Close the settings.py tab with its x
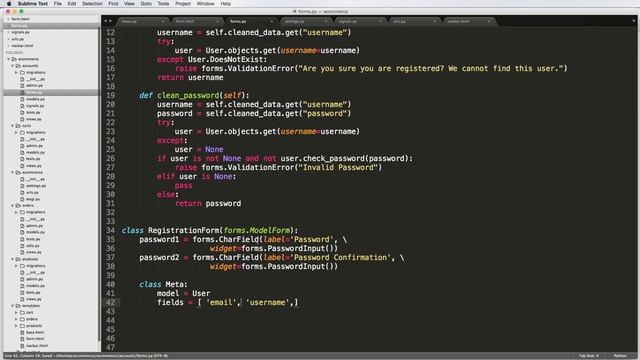Screen dimensions: 640x360 pos(326,21)
